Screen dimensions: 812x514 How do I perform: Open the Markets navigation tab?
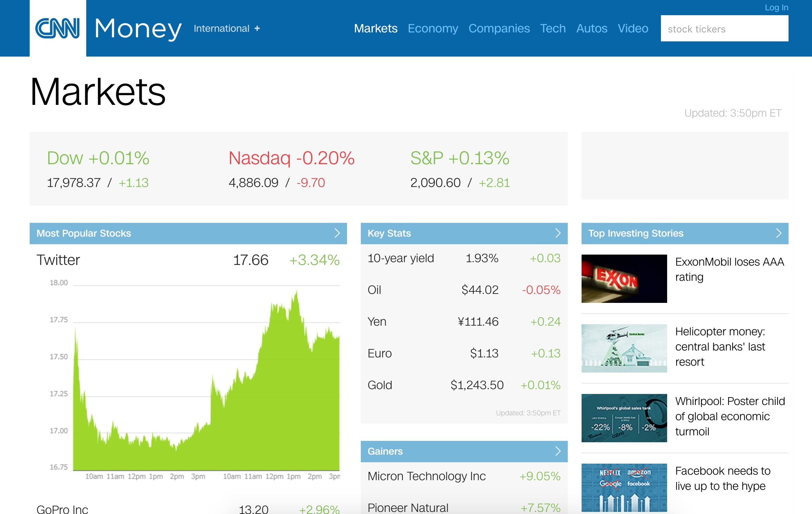pos(375,28)
